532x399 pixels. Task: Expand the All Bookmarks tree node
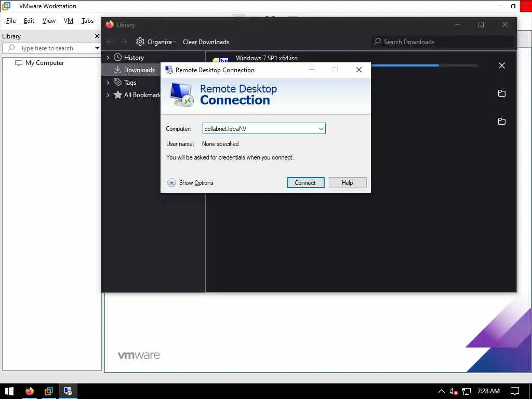pos(108,95)
